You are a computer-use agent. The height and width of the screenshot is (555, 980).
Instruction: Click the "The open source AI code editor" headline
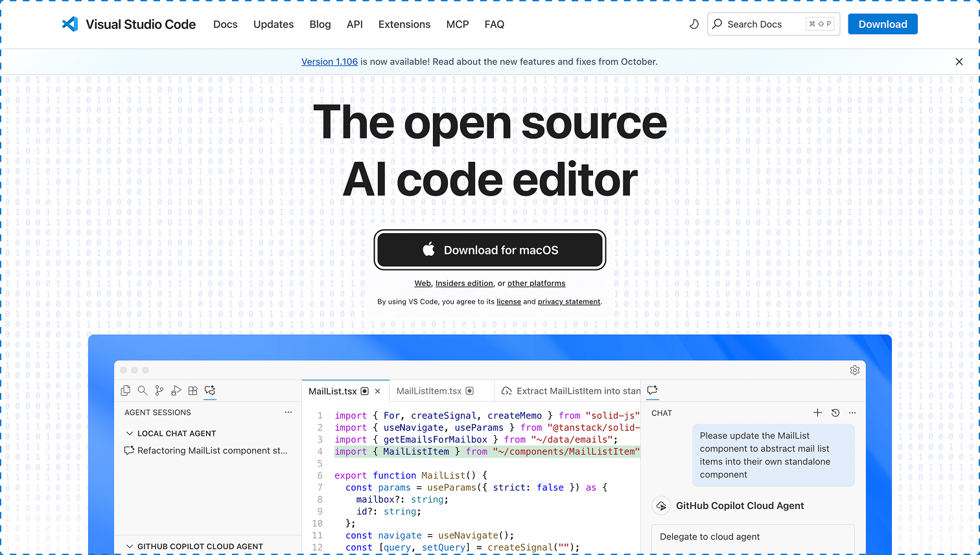tap(490, 151)
